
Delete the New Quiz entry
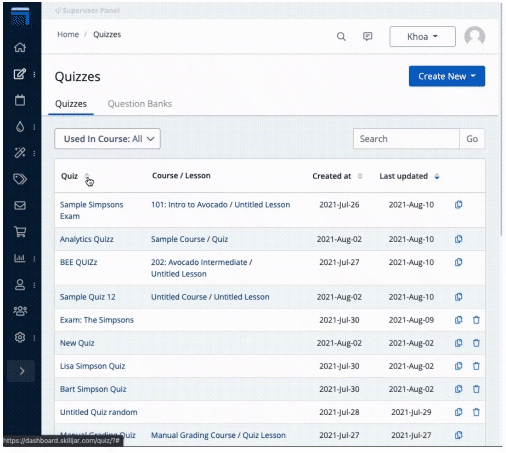476,343
